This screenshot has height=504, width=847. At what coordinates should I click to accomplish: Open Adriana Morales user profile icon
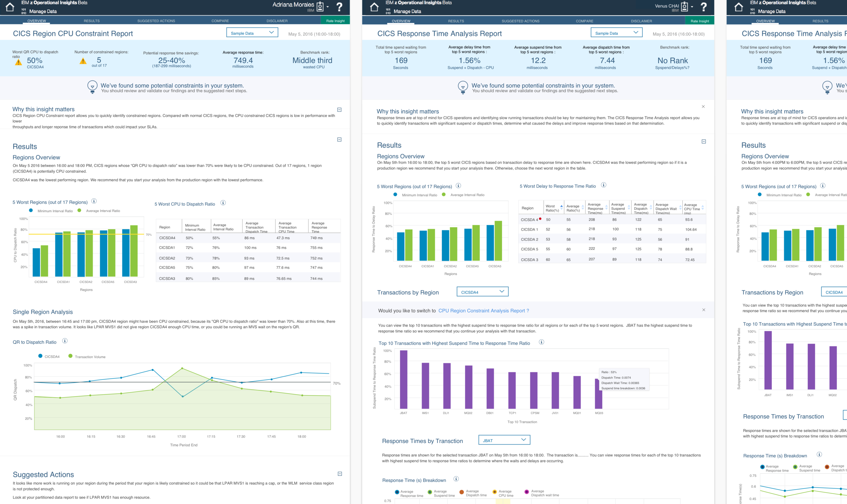click(320, 6)
